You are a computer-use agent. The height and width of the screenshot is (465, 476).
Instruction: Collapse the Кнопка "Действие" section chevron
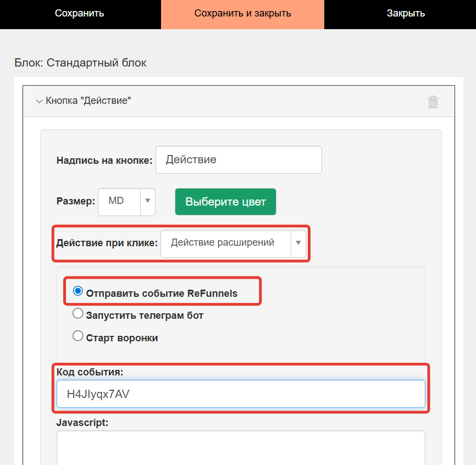point(38,101)
